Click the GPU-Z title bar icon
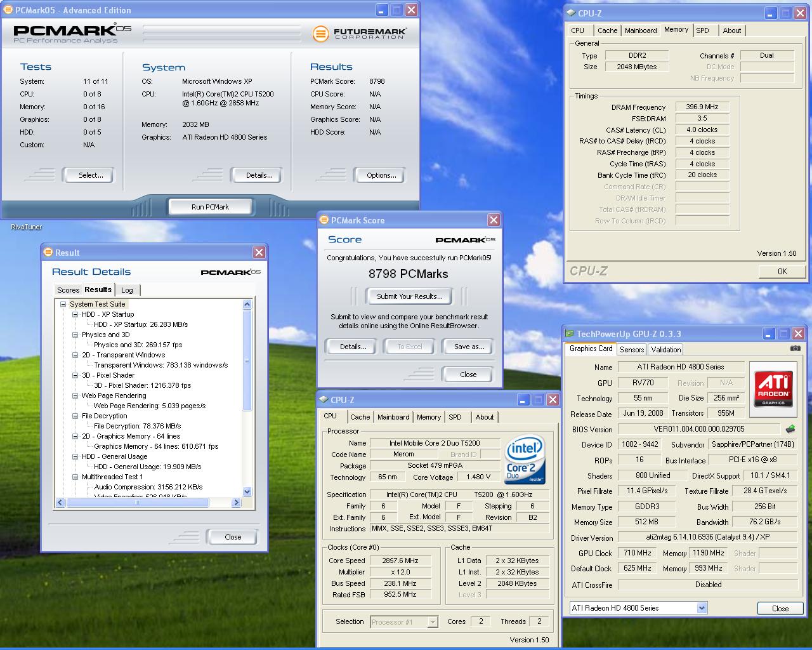The image size is (812, 650). coord(570,334)
